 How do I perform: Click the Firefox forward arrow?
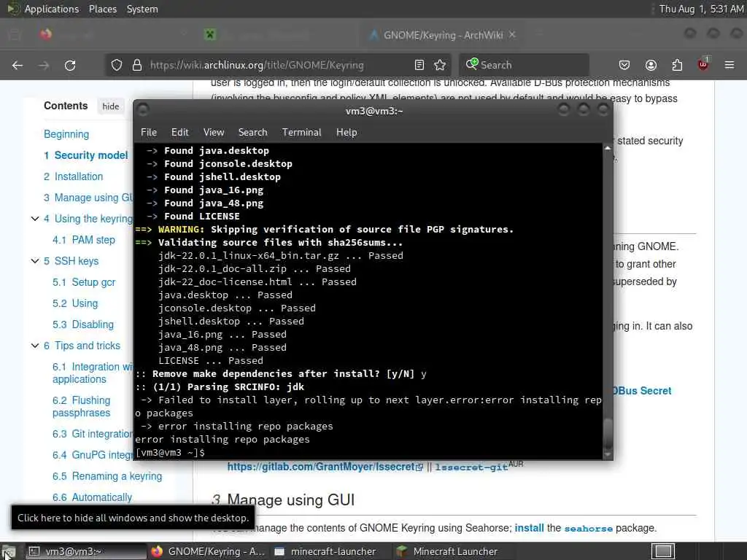click(x=44, y=65)
